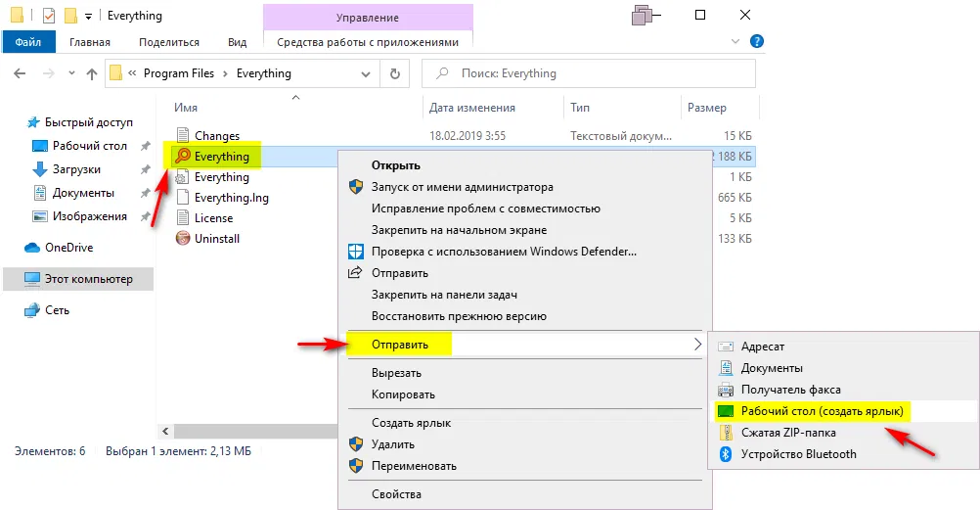Click the refresh button next to the address bar
This screenshot has width=980, height=510.
pos(395,73)
